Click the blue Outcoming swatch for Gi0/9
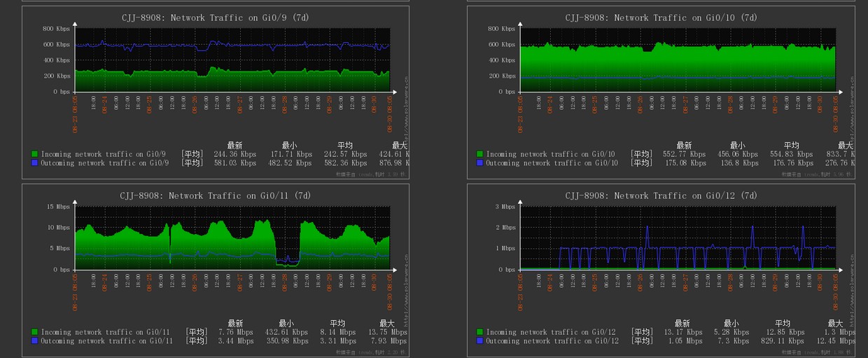This screenshot has width=868, height=358. click(x=34, y=163)
